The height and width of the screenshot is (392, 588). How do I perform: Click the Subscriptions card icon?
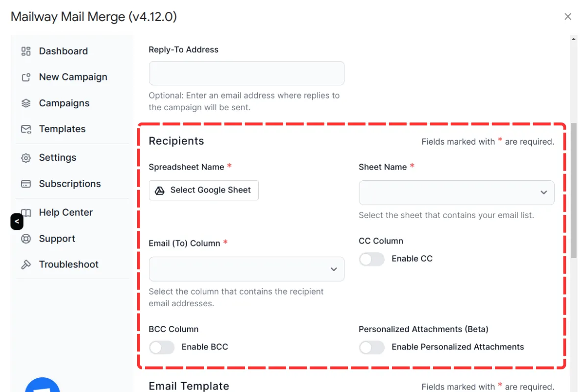(26, 184)
